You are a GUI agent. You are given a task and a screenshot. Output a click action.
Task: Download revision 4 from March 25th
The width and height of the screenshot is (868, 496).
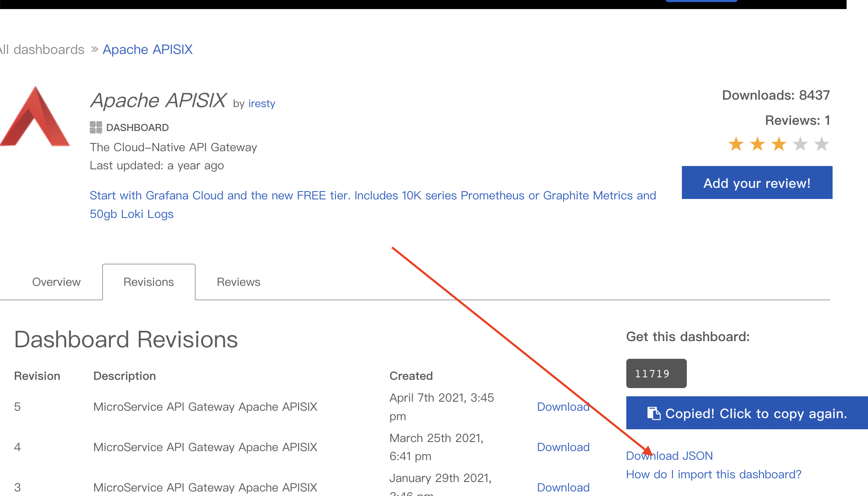tap(563, 447)
